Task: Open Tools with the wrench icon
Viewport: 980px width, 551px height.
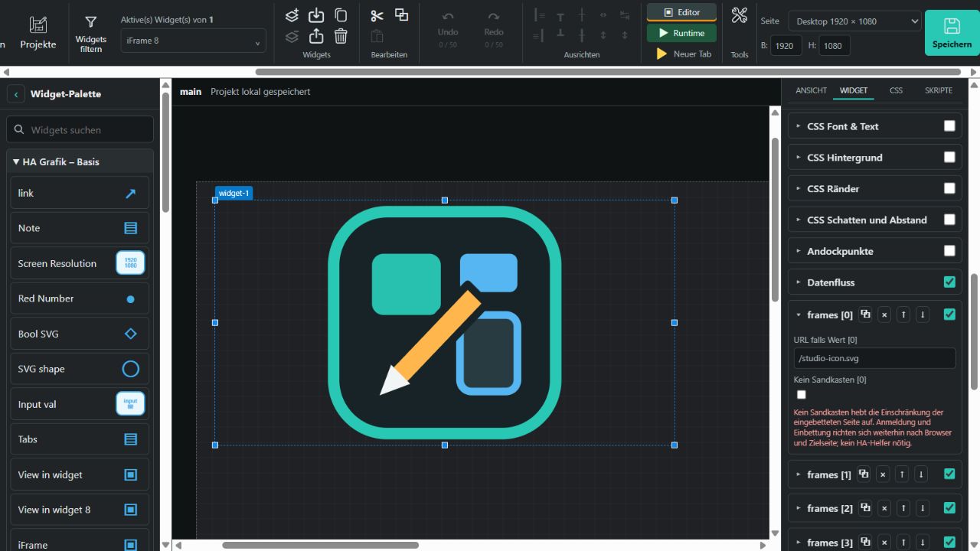Action: point(740,15)
